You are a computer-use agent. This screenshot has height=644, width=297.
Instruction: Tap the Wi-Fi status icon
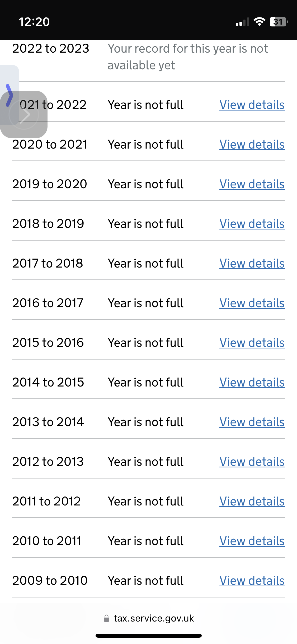[x=259, y=22]
